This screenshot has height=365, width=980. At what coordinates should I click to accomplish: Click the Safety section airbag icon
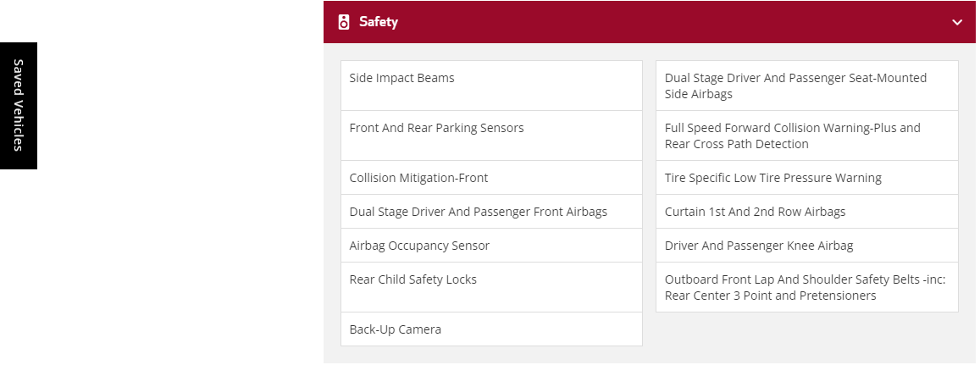coord(343,22)
